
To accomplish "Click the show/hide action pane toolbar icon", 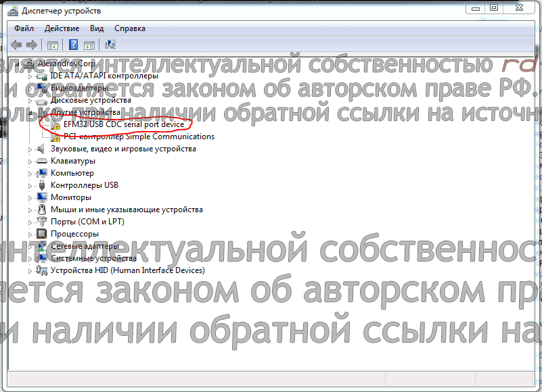I will [x=91, y=45].
